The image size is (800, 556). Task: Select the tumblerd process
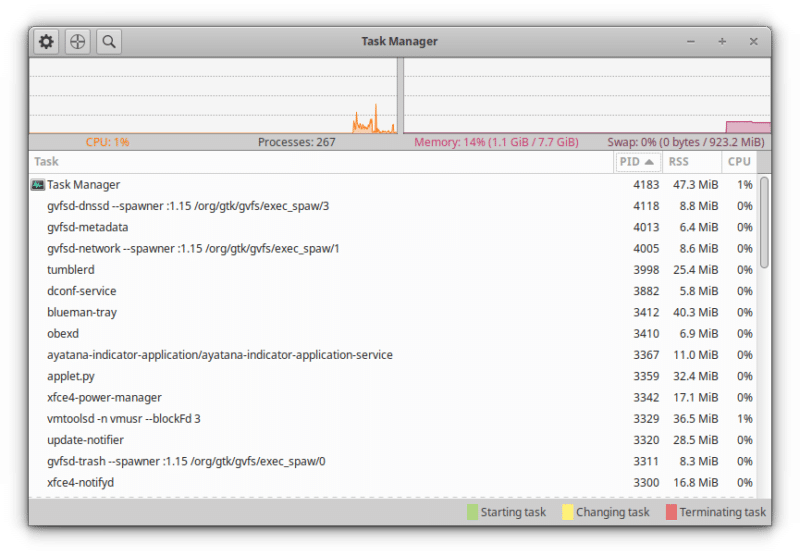tap(393, 270)
